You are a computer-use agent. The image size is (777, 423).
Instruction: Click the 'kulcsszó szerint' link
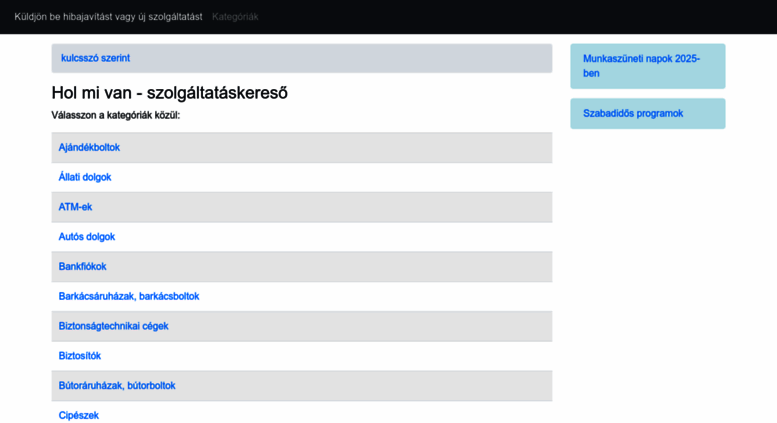[x=95, y=58]
